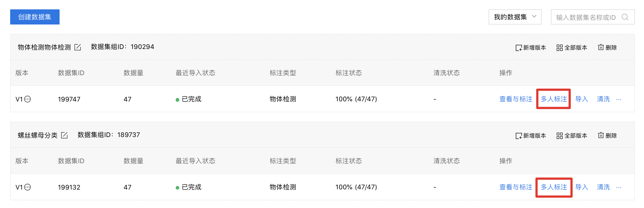
Task: Delete dataset group 190294
Action: (607, 48)
